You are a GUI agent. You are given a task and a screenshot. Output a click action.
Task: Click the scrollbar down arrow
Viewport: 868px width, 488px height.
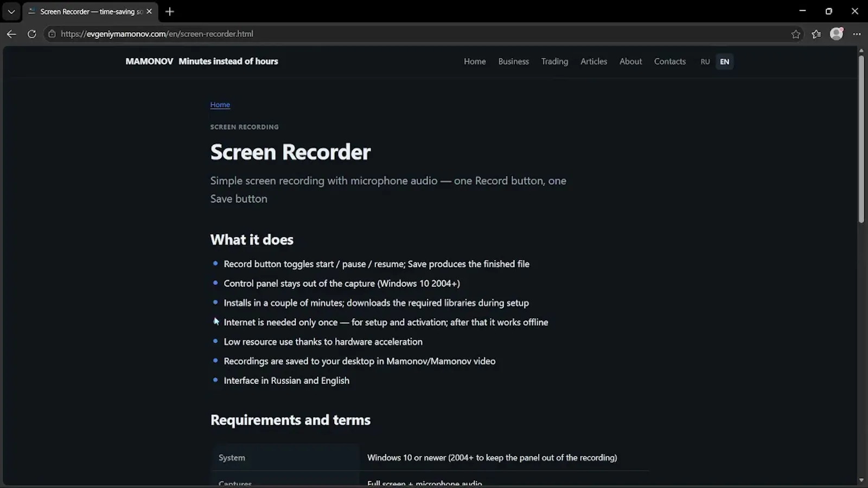tap(861, 480)
